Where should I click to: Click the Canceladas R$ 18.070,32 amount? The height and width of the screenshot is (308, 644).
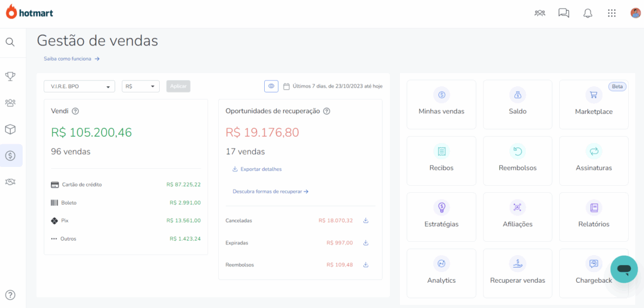coord(336,220)
